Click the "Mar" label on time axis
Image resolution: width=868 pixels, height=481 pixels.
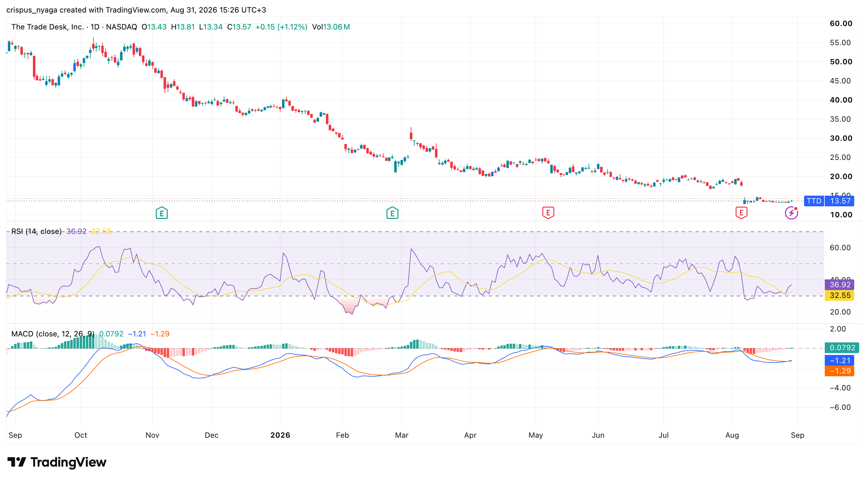pyautogui.click(x=402, y=436)
